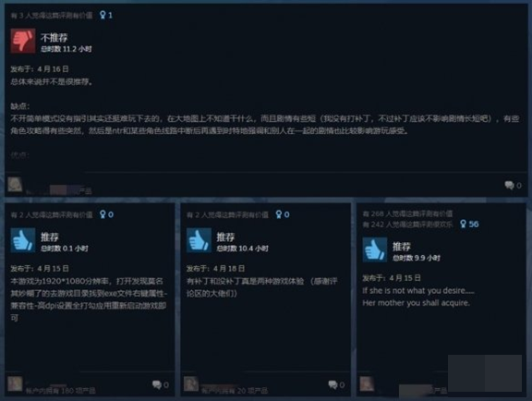The width and height of the screenshot is (532, 401).
Task: Open the 不推荐 review title
Action: 54,37
